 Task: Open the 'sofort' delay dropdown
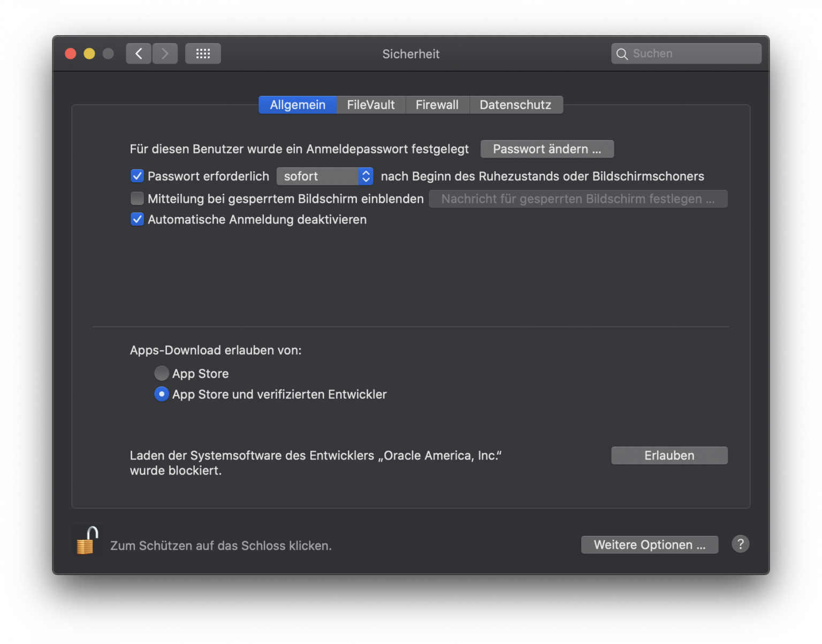click(x=325, y=176)
